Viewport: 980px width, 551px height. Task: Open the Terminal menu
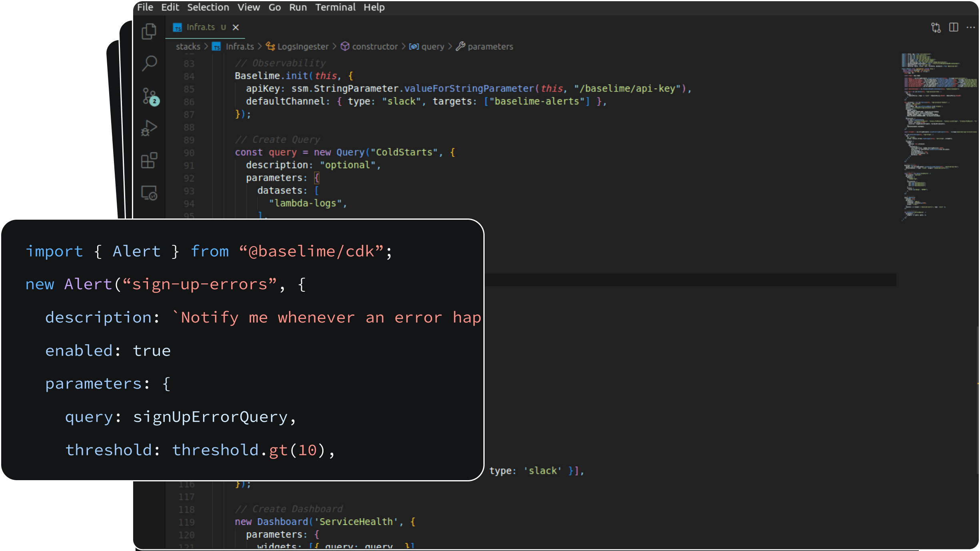[x=335, y=7]
